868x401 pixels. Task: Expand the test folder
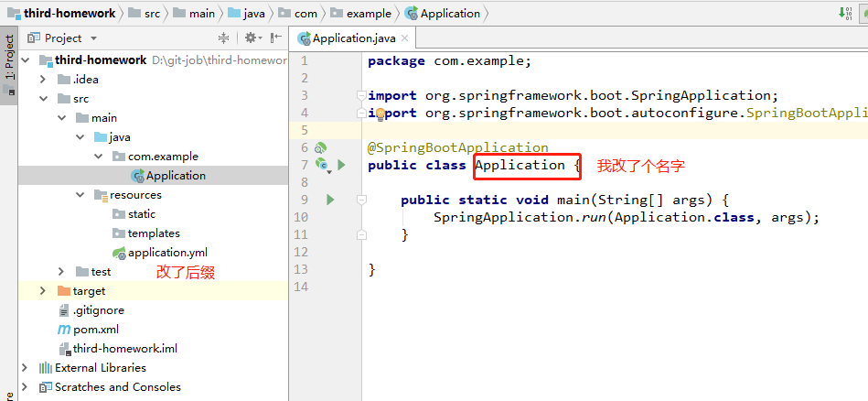(61, 271)
